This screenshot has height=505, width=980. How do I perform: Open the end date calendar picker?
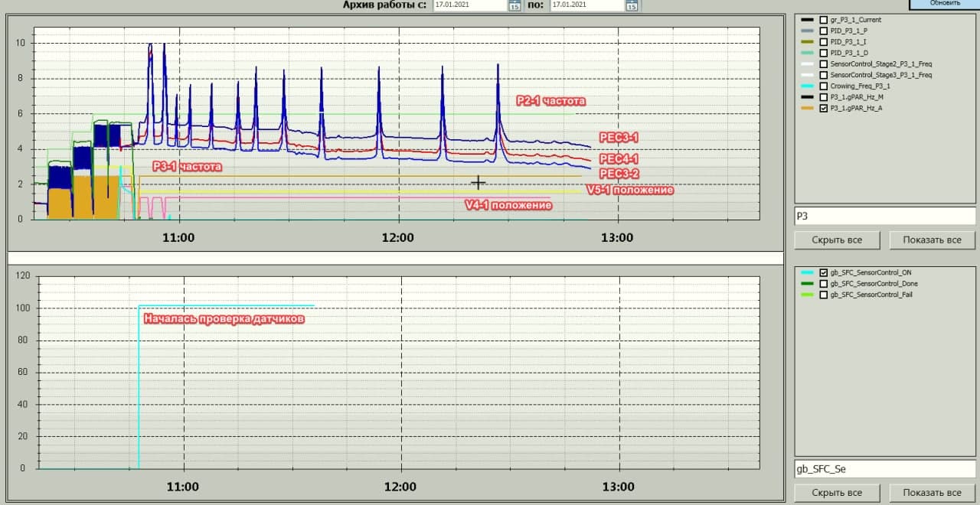click(632, 5)
